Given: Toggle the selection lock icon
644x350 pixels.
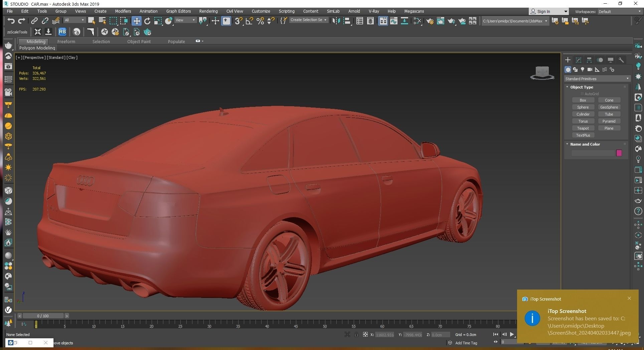Looking at the screenshot, I should pyautogui.click(x=356, y=334).
